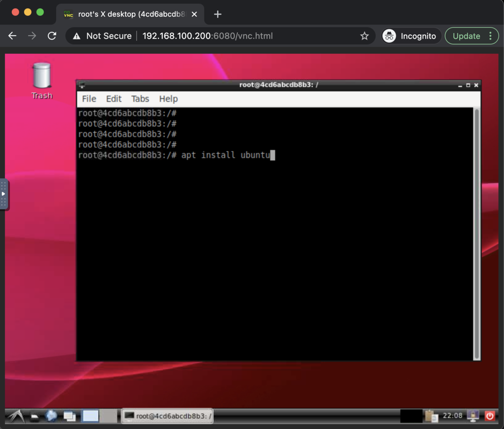This screenshot has width=504, height=429.
Task: Click the terminal window menu icon in titlebar
Action: pyautogui.click(x=82, y=85)
